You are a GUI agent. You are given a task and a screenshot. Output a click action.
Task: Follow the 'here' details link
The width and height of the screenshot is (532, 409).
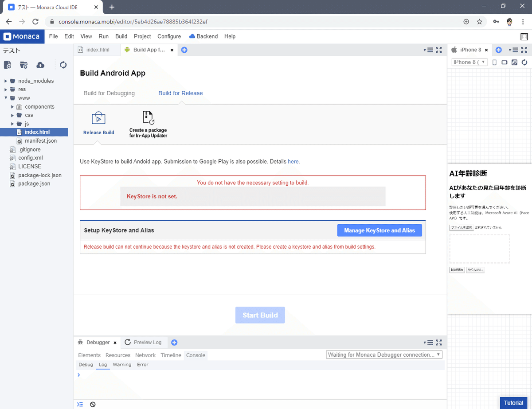[x=293, y=162]
